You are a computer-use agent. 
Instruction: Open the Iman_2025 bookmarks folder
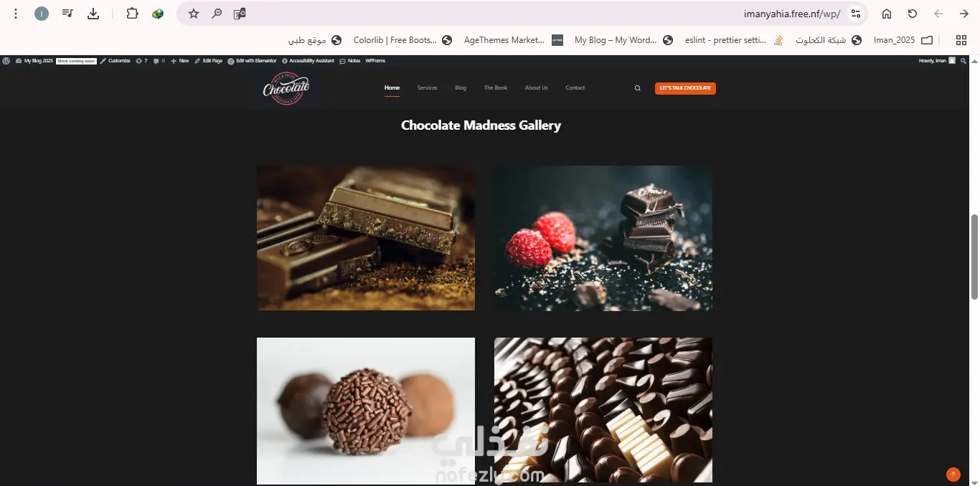tap(903, 40)
